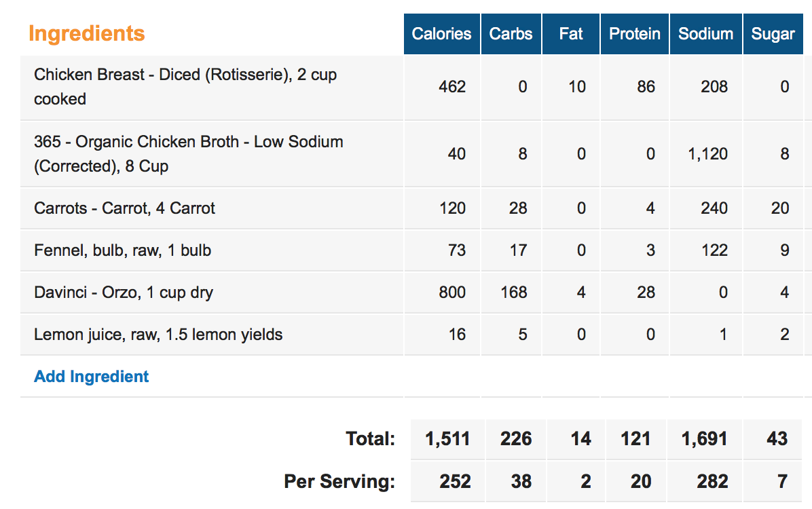Click the per serving calories value 252
Image resolution: width=812 pixels, height=509 pixels.
pos(455,482)
